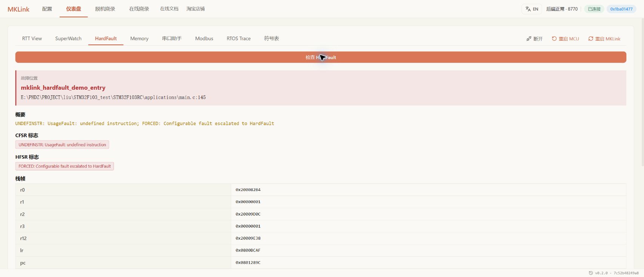Select the 仪表盘 top navigation tab
Image resolution: width=644 pixels, height=277 pixels.
pos(74,9)
